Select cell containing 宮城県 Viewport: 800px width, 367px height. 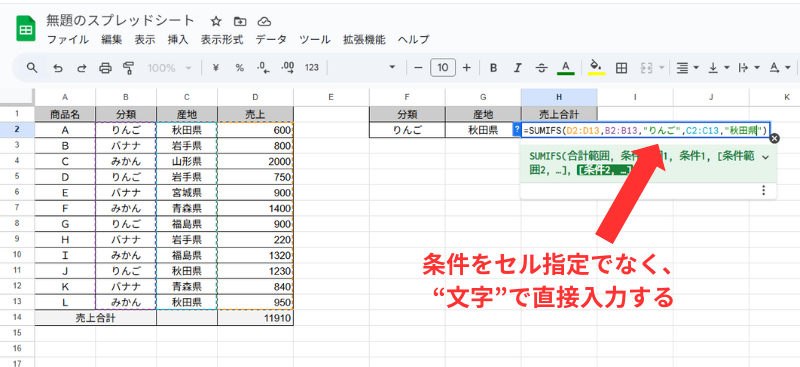[x=187, y=192]
